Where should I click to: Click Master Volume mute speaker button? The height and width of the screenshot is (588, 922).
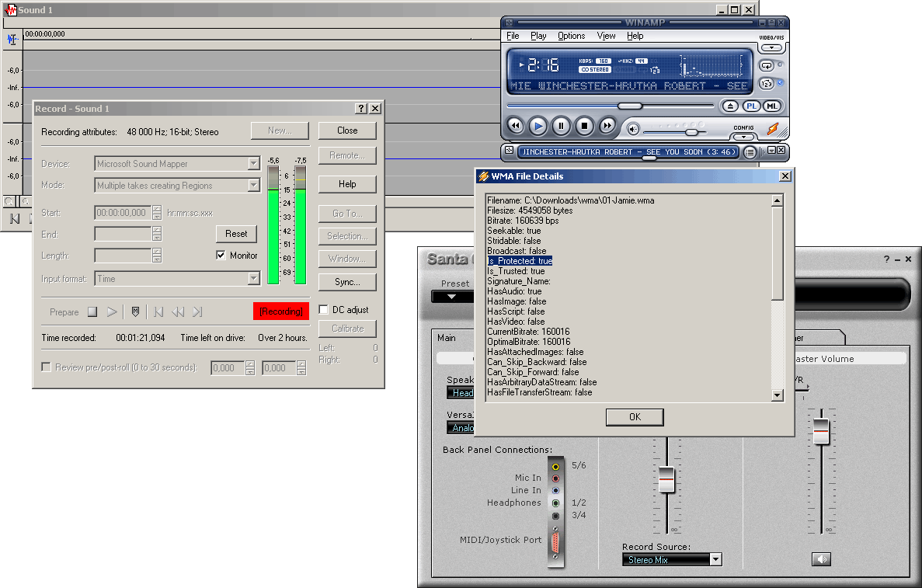[x=822, y=559]
